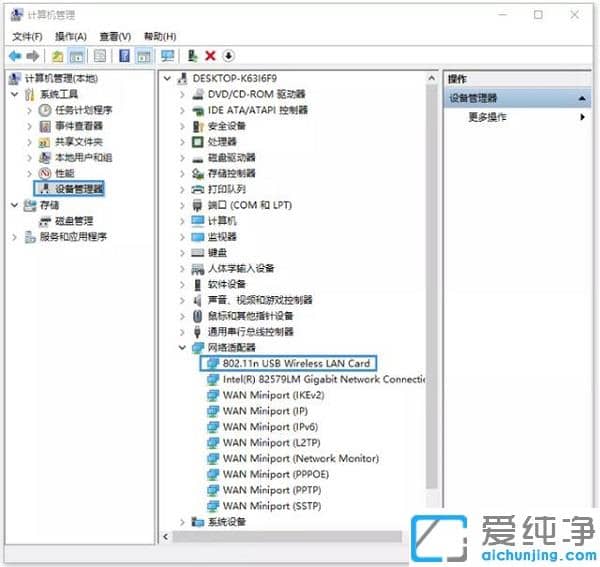Collapse the DESKTOP-K63I6F9 root node
The height and width of the screenshot is (567, 600).
tap(167, 78)
